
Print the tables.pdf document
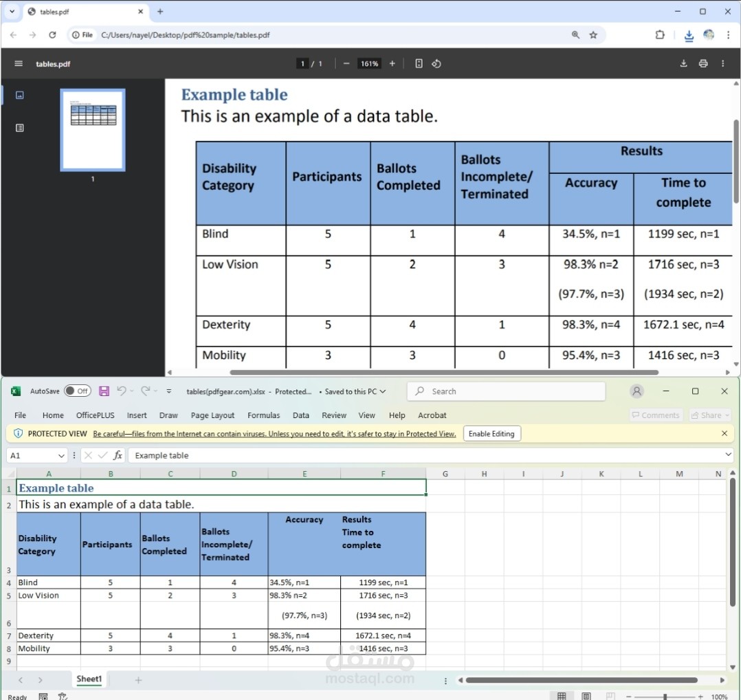(703, 64)
